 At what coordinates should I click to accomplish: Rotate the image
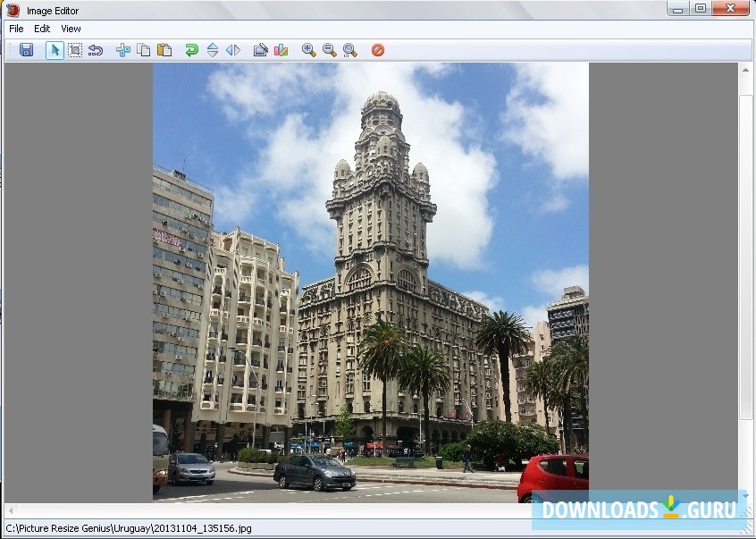(x=190, y=50)
